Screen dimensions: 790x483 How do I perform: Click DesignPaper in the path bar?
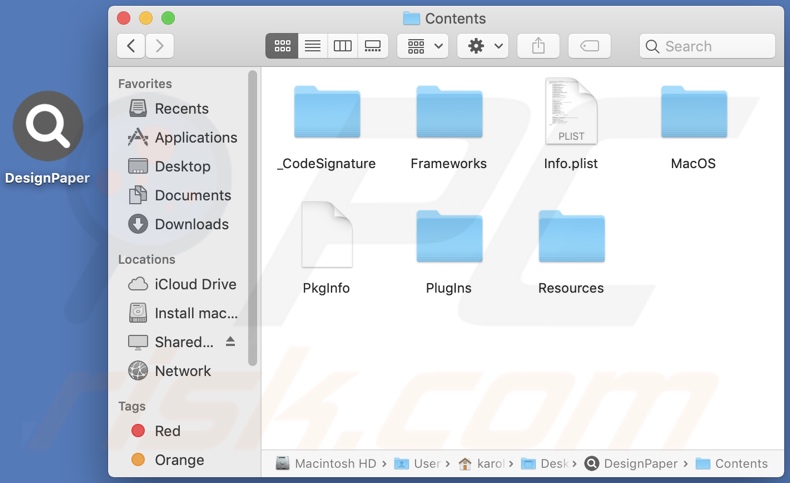click(631, 463)
